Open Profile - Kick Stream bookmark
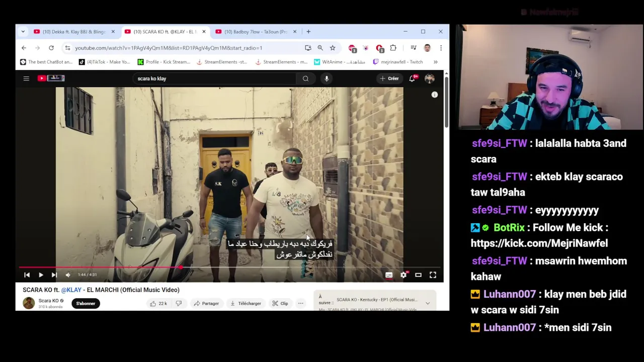Image resolution: width=644 pixels, height=362 pixels. coord(164,62)
